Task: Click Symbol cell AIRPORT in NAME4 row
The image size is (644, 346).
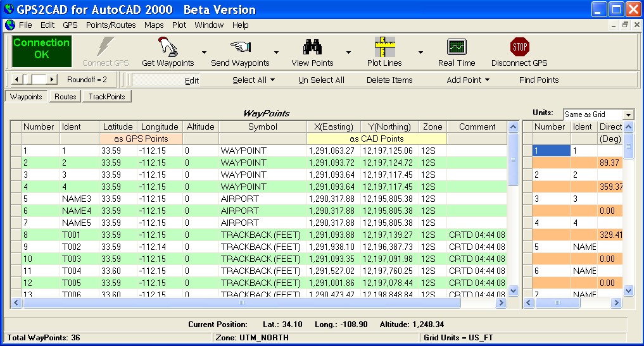Action: point(262,211)
